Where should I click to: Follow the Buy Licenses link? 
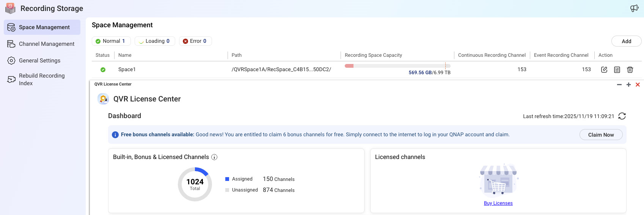click(x=498, y=203)
